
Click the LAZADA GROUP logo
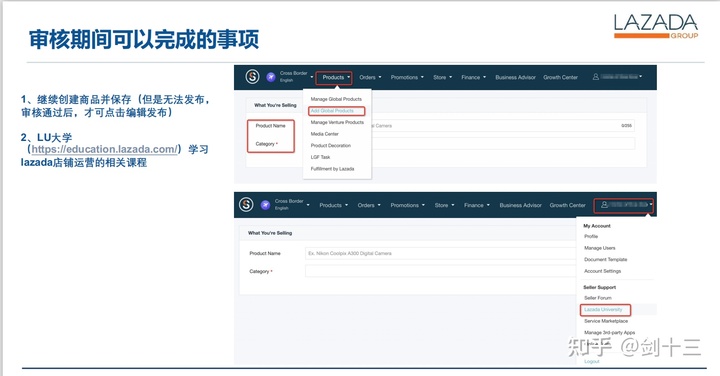656,26
